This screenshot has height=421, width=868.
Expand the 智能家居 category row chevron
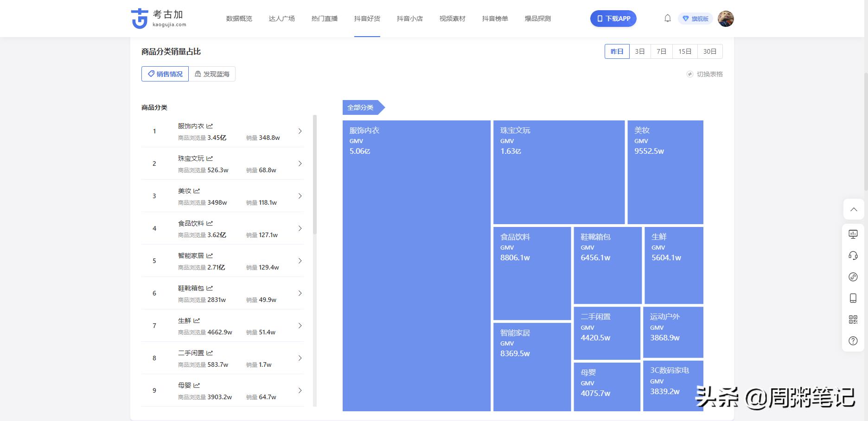[x=300, y=261]
